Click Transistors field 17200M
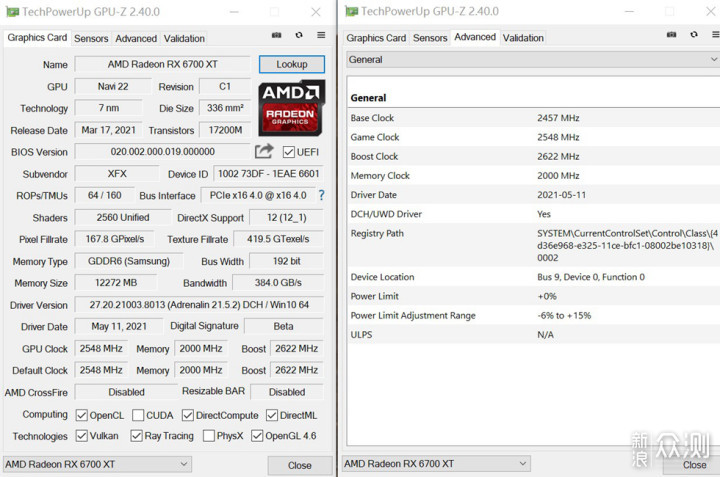720x477 pixels. pos(225,130)
